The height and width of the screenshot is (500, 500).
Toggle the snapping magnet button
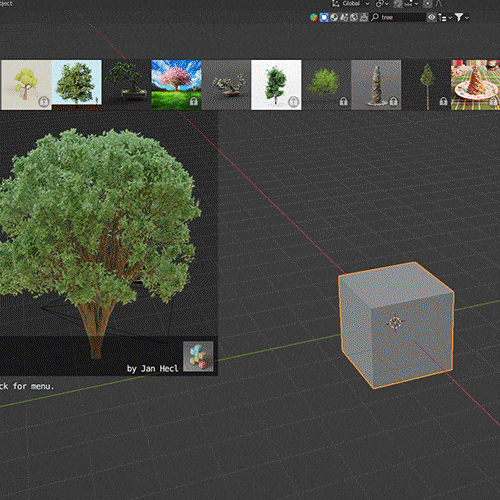point(398,4)
